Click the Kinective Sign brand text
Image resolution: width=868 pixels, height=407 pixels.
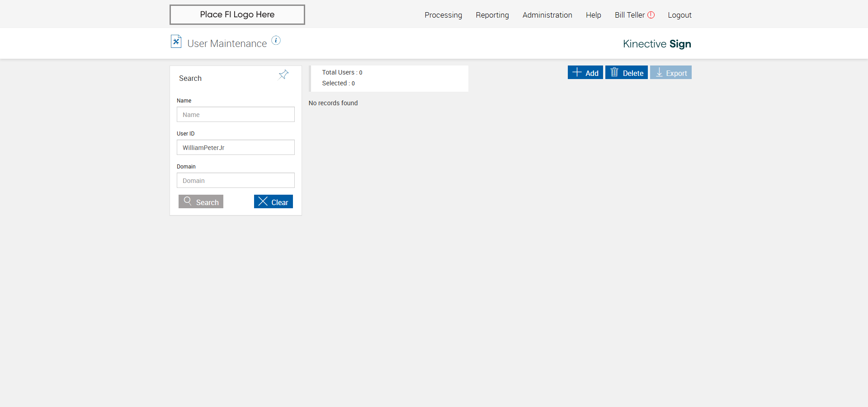pos(657,44)
